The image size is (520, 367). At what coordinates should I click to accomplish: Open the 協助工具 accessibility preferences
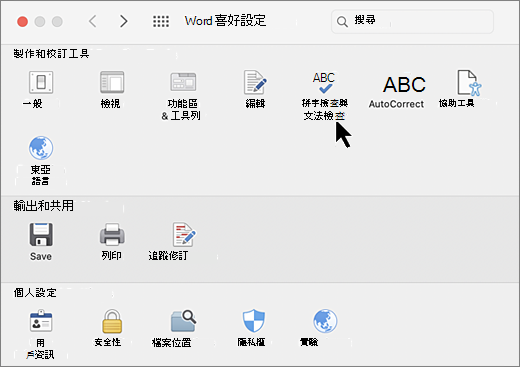click(x=469, y=83)
